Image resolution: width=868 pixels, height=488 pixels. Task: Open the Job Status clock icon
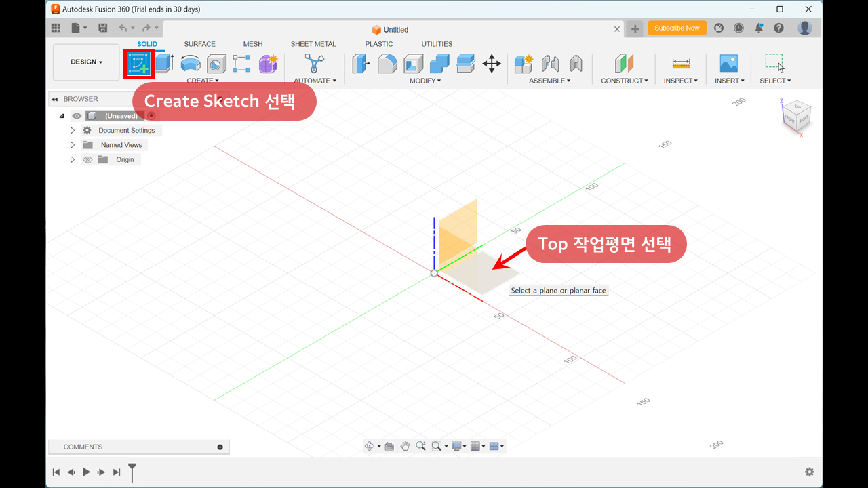(738, 28)
